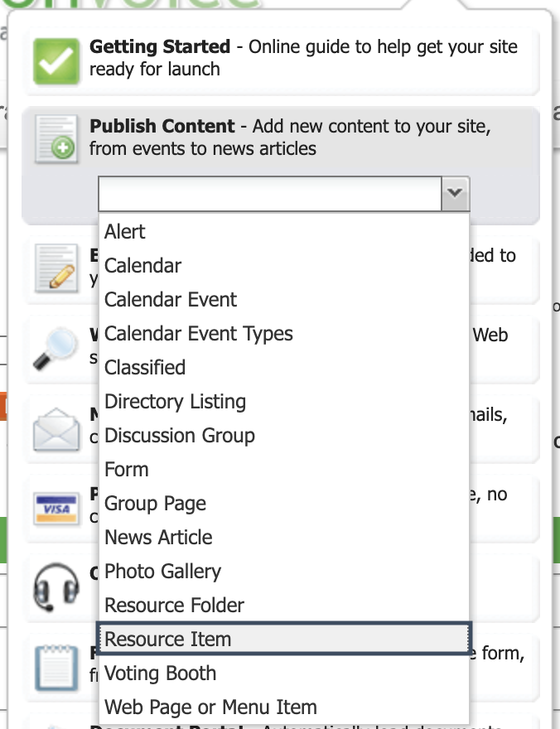Select Classified from the dropdown
Viewport: 560px width, 729px height.
click(284, 367)
